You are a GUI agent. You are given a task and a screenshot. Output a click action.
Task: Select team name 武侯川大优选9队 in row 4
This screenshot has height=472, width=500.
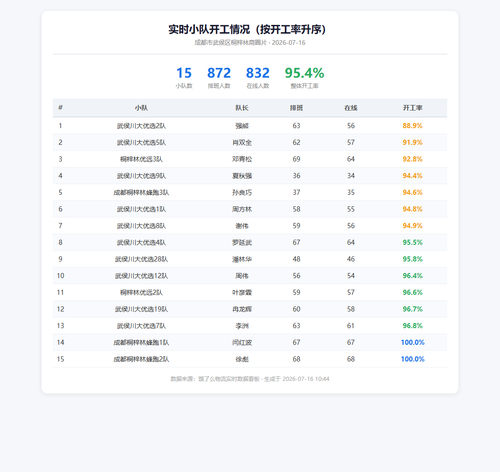141,176
